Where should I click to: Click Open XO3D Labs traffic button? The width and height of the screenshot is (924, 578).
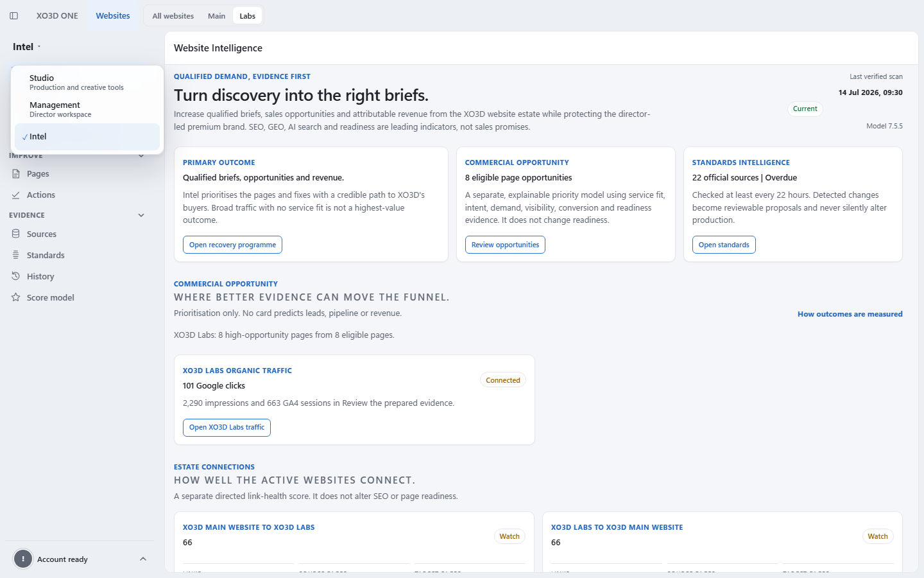(x=227, y=428)
